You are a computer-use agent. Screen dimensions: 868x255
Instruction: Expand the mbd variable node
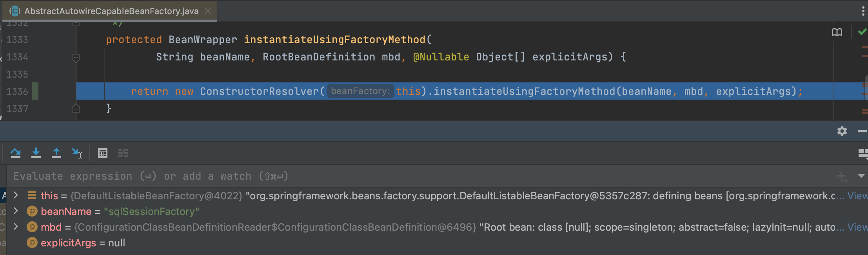(16, 227)
